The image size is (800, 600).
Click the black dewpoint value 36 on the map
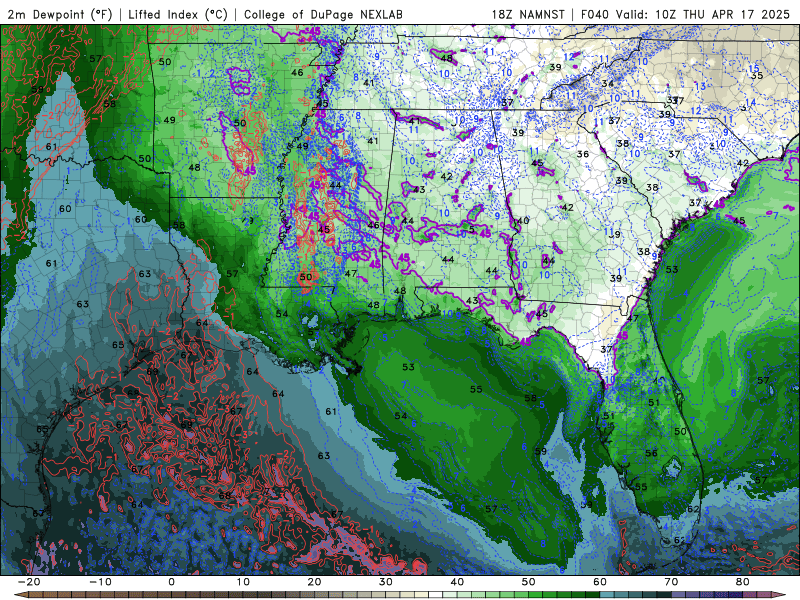click(x=583, y=154)
